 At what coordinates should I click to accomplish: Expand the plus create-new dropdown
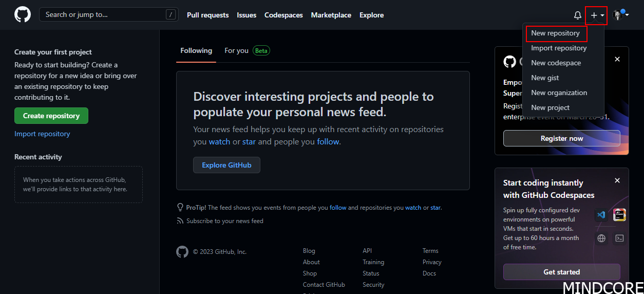pyautogui.click(x=597, y=15)
